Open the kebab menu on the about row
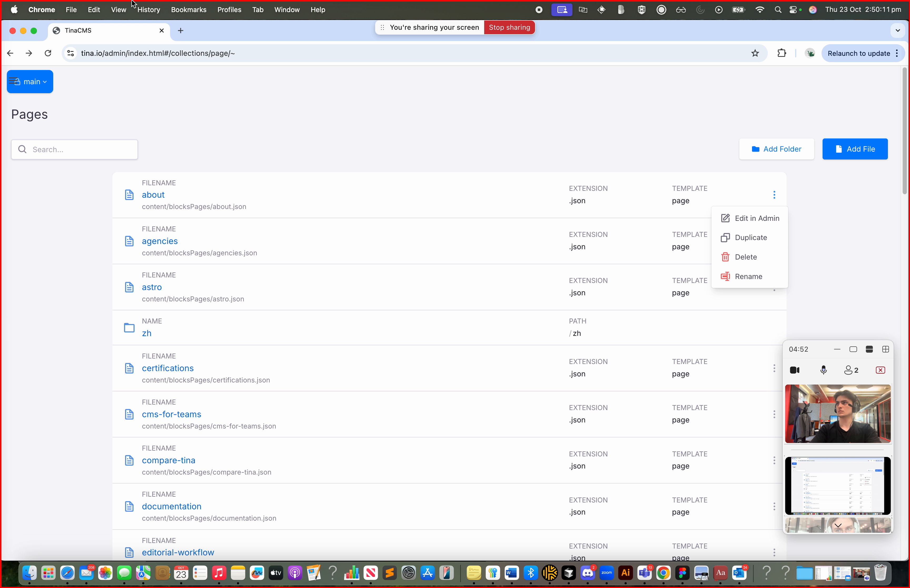Image resolution: width=910 pixels, height=588 pixels. pyautogui.click(x=774, y=195)
